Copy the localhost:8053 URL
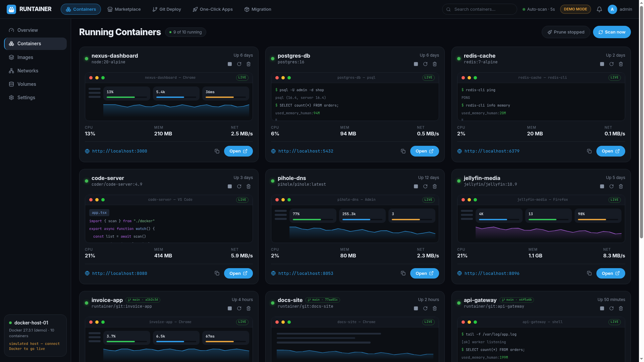The image size is (644, 362). click(x=403, y=274)
